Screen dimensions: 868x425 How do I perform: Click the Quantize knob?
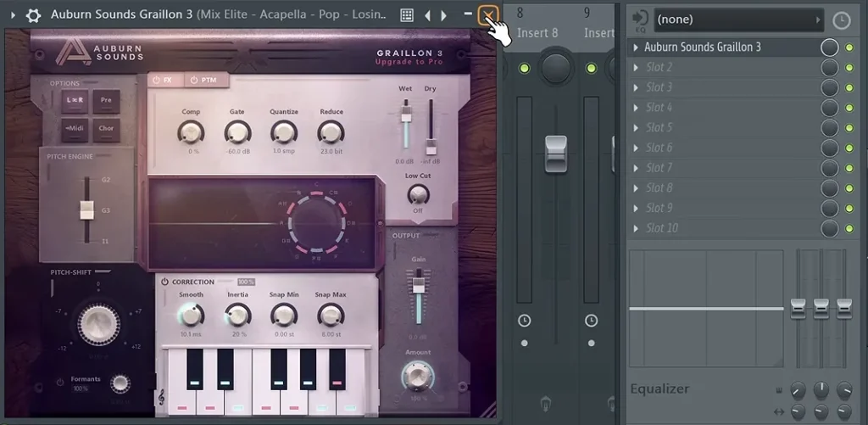284,132
